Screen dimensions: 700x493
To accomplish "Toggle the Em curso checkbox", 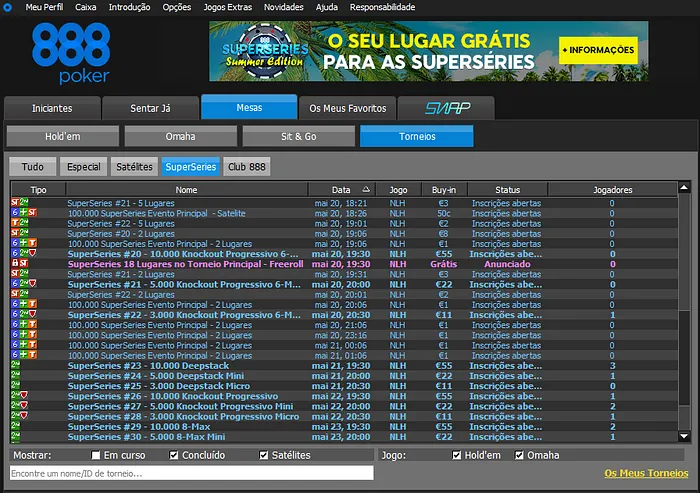I will click(96, 455).
